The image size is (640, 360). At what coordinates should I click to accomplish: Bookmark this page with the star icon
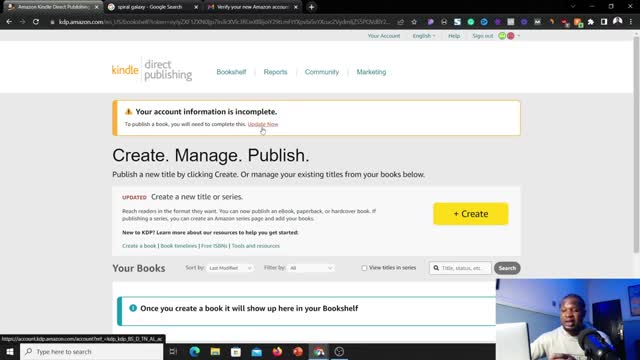point(414,22)
